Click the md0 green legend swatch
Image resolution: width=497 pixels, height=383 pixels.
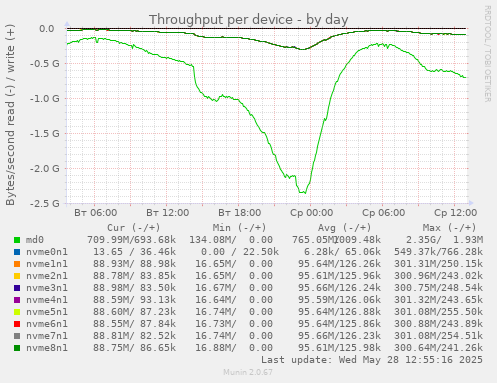17,240
